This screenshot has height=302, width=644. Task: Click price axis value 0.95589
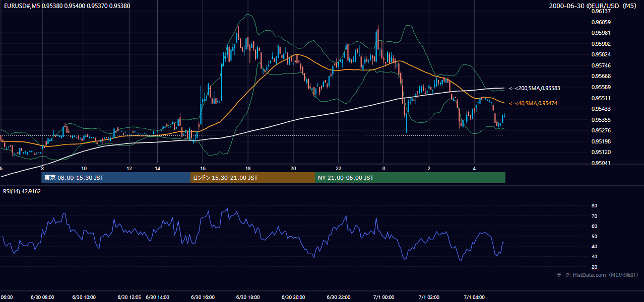tap(601, 87)
